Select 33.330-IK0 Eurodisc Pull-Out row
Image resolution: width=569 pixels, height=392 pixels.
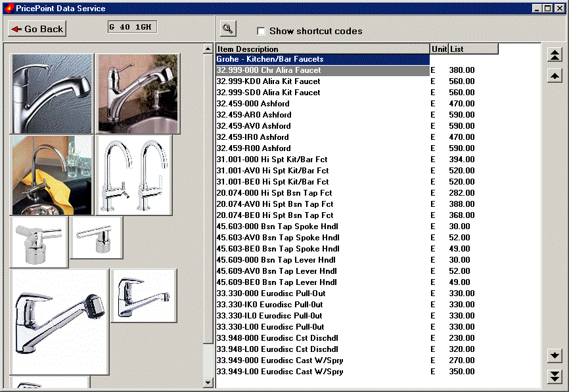point(323,305)
